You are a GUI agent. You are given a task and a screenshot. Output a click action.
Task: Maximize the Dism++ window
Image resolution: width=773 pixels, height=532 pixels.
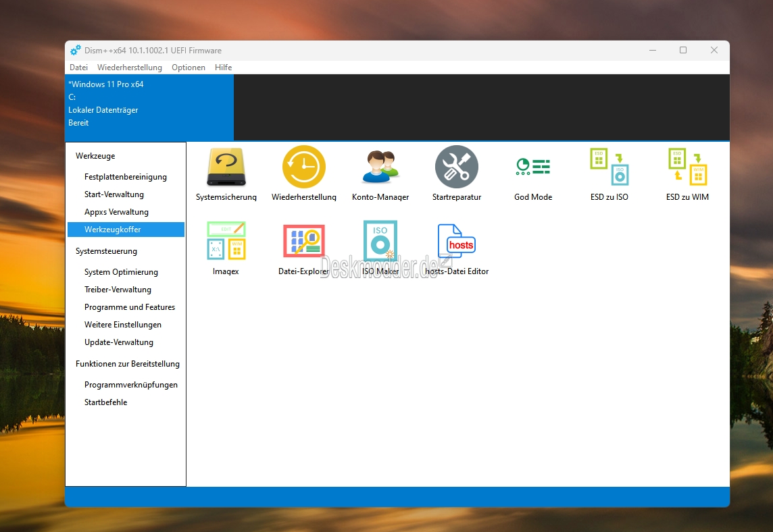coord(682,50)
